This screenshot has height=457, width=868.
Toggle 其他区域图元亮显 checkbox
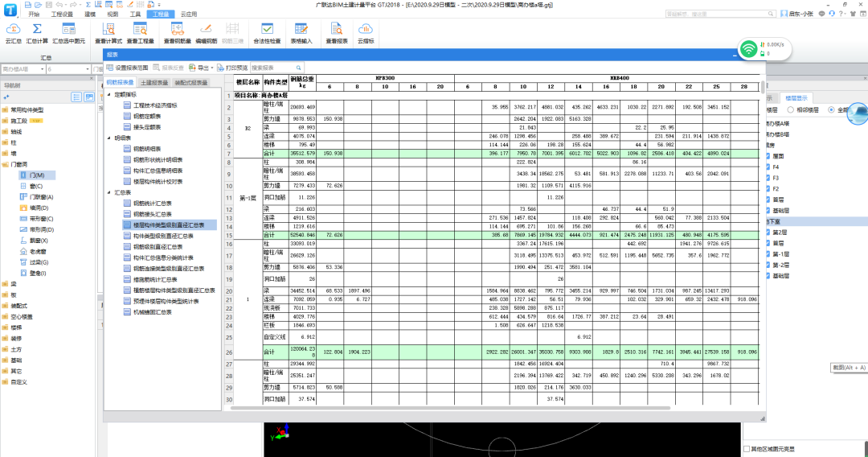pos(746,449)
